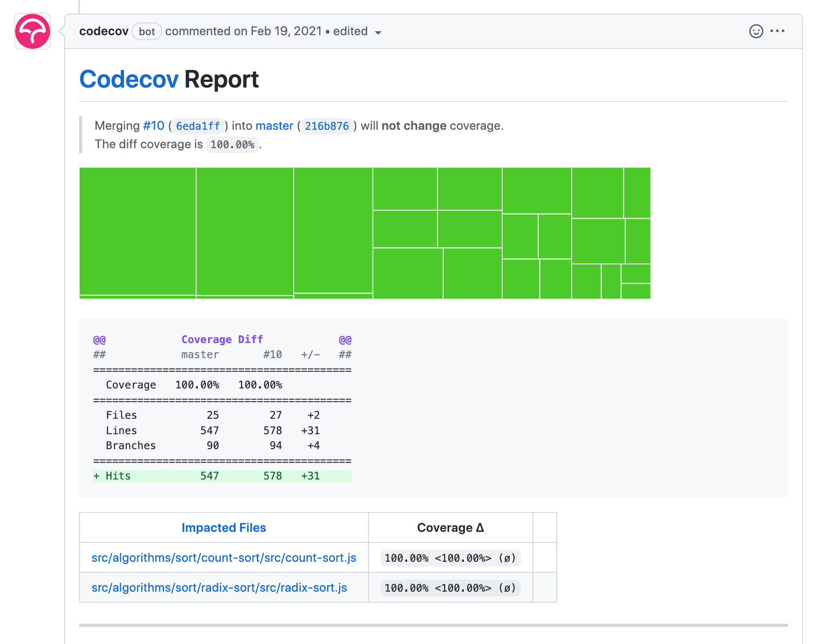Open the master branch link

pos(274,126)
